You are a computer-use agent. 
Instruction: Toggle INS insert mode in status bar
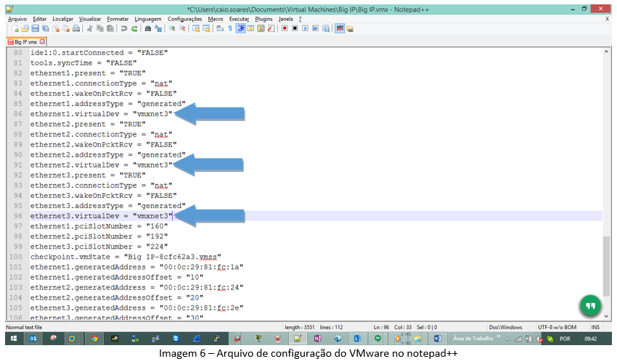tap(595, 327)
